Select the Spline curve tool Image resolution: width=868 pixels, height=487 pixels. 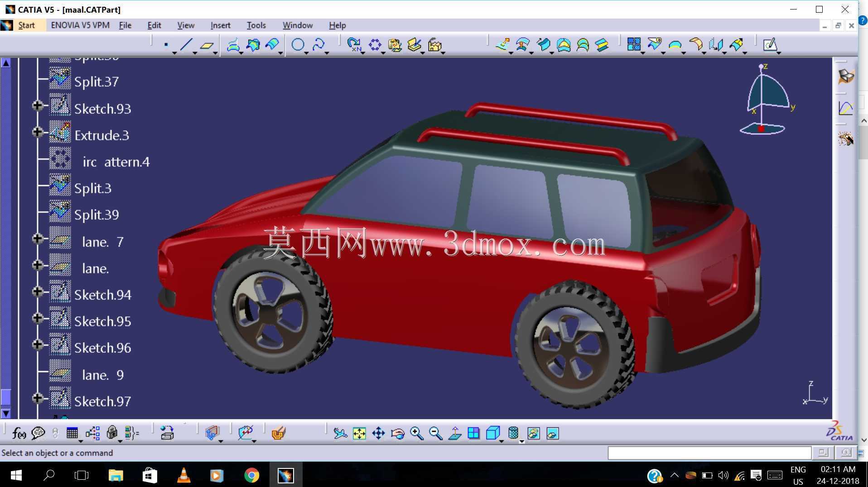coord(318,44)
